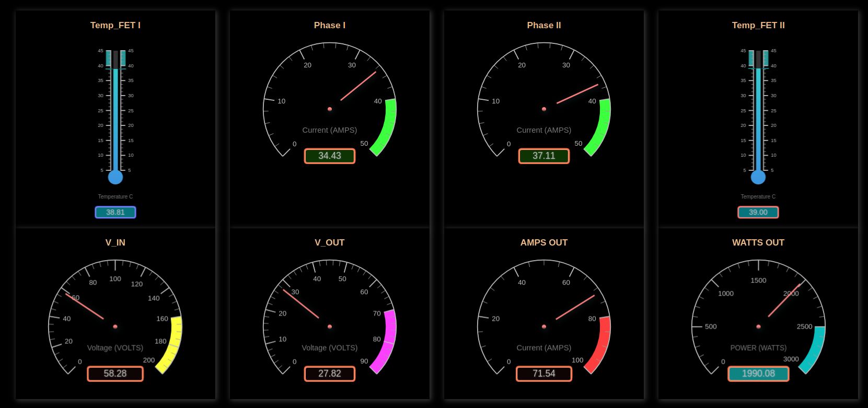Click the WATTS OUT panel title

point(758,242)
